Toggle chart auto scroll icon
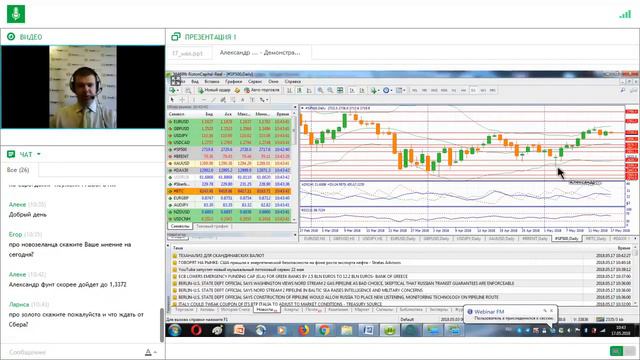 pyautogui.click(x=352, y=90)
